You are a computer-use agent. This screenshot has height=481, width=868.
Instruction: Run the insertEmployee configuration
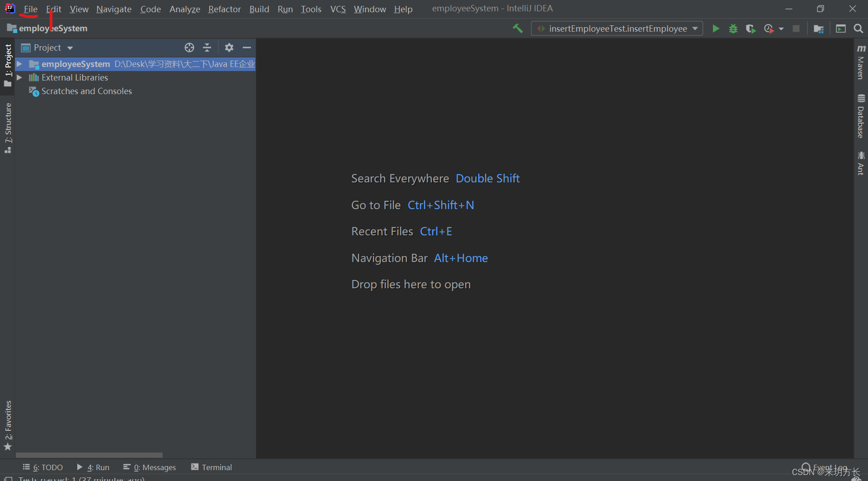716,29
